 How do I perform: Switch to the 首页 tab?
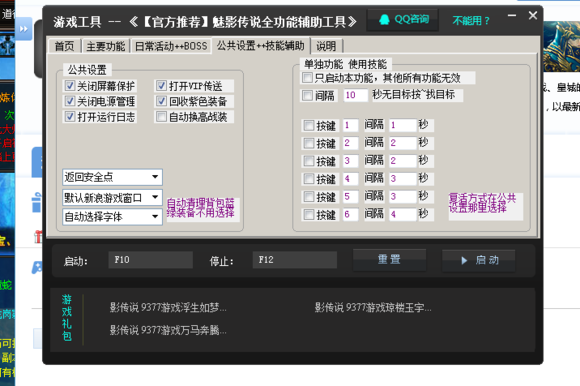(64, 46)
